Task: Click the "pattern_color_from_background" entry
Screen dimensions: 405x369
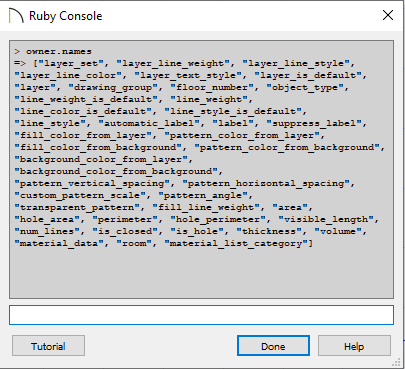Action: 287,148
